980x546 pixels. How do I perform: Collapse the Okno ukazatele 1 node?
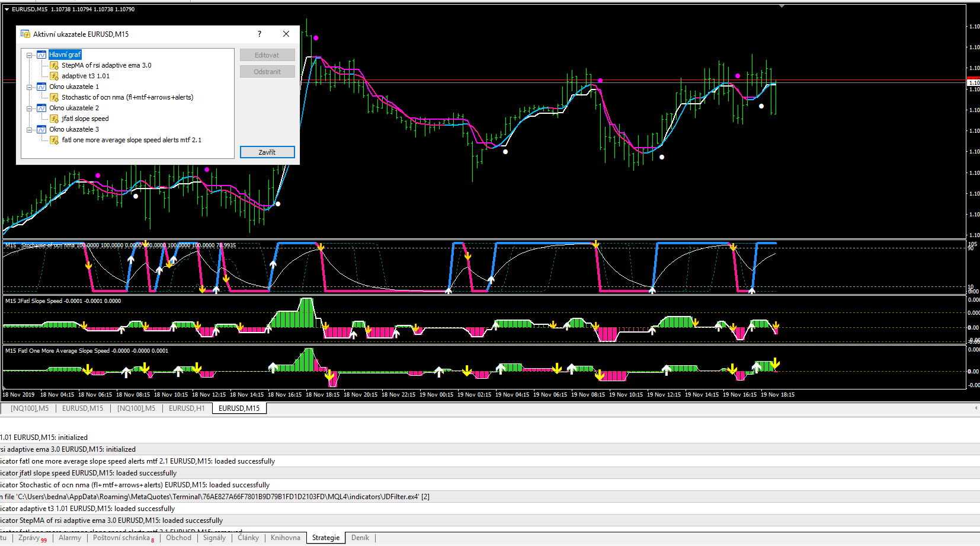pos(30,87)
